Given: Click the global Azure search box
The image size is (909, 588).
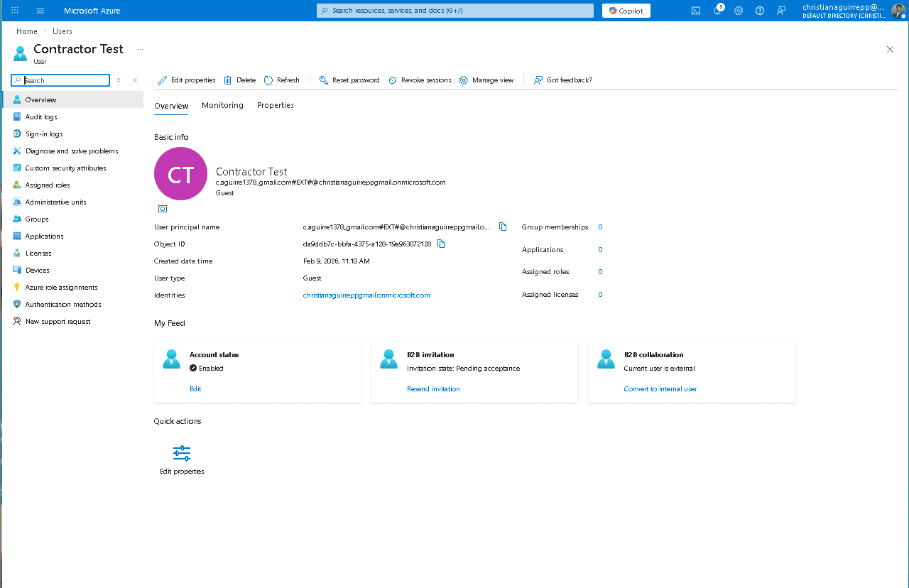Looking at the screenshot, I should (454, 11).
